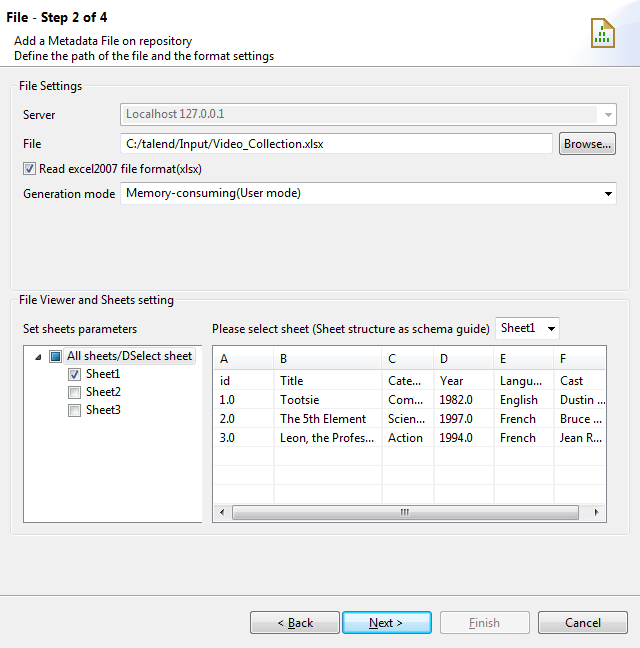Toggle the All sheets/DSelect sheet checkbox
The image size is (640, 648).
(56, 356)
